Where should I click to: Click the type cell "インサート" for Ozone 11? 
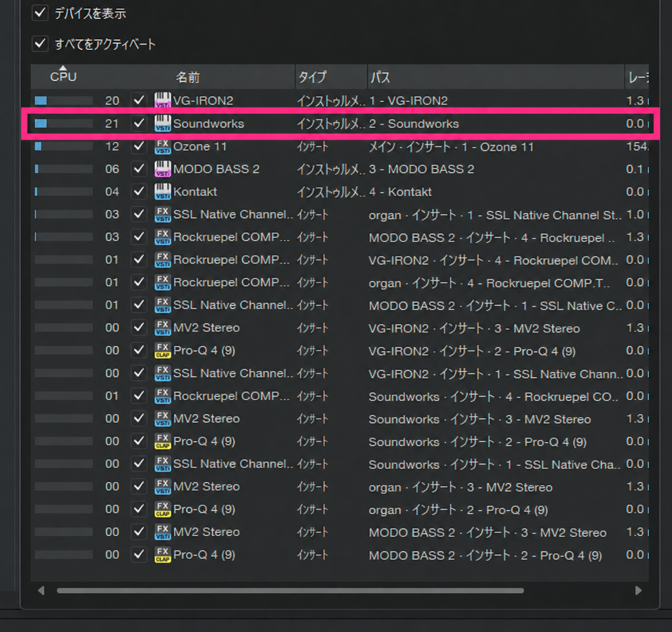pos(312,147)
